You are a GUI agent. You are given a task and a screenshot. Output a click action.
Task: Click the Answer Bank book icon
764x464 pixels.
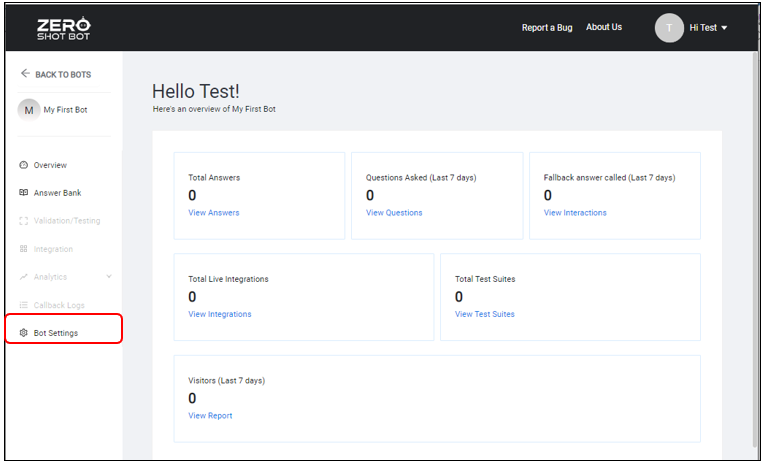pos(23,193)
